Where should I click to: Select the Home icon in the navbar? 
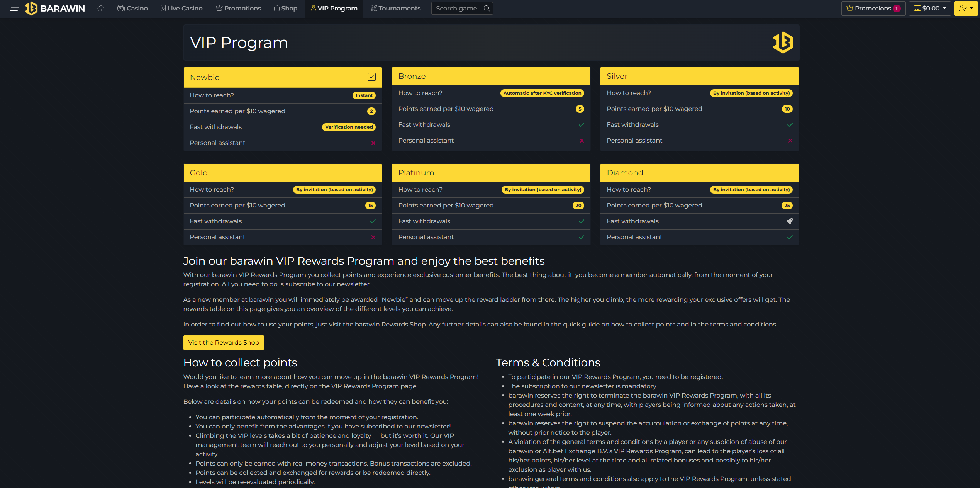pyautogui.click(x=101, y=8)
